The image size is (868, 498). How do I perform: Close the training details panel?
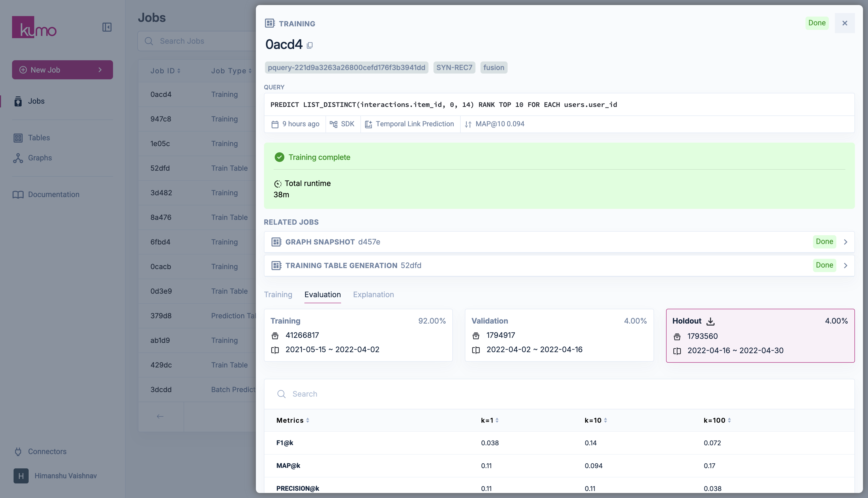point(844,23)
